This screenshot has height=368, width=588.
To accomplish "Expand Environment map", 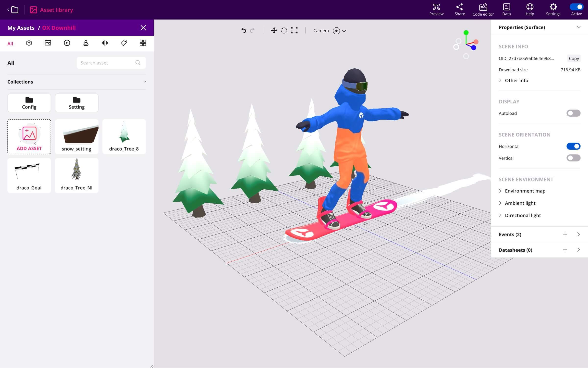I will point(522,191).
